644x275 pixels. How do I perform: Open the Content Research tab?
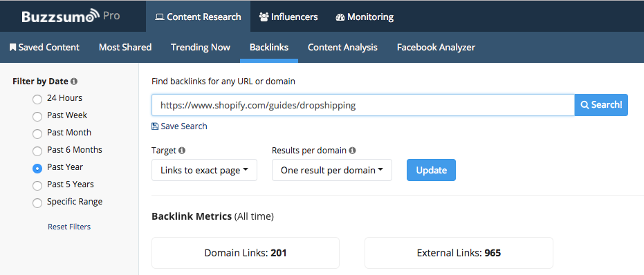pos(198,17)
